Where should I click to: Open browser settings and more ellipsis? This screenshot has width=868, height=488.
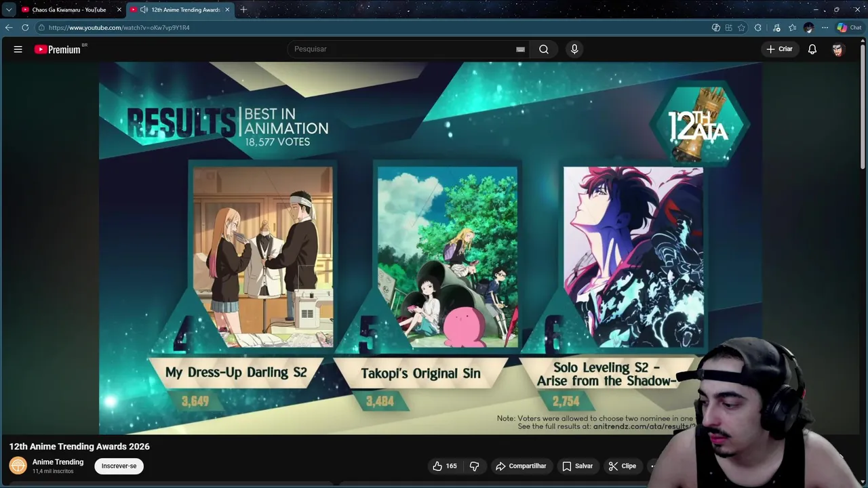(x=825, y=28)
